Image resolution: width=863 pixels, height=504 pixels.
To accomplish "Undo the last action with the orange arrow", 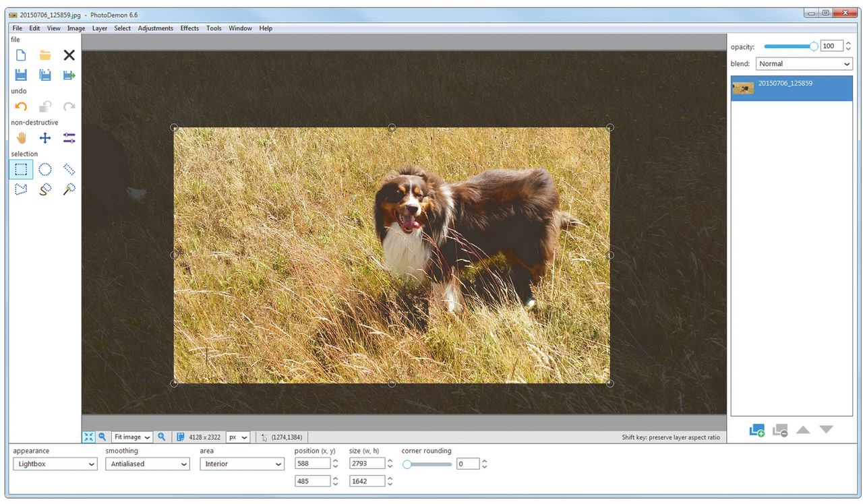I will (x=21, y=106).
